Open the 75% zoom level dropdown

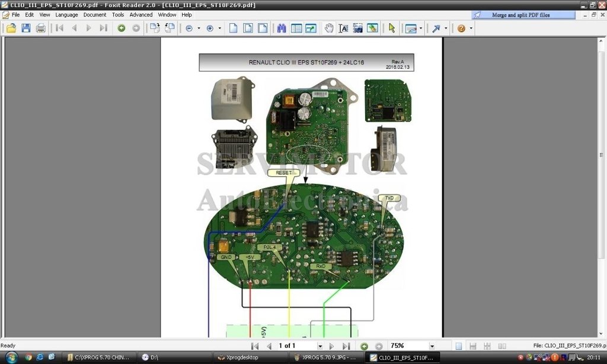click(432, 346)
